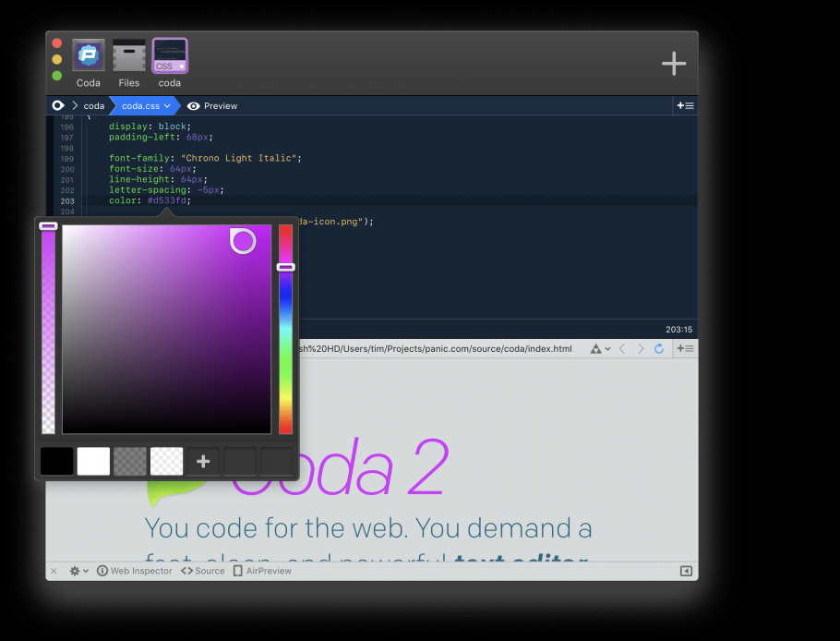Add a split from the preview pane split icon
This screenshot has height=641, width=840.
click(685, 349)
